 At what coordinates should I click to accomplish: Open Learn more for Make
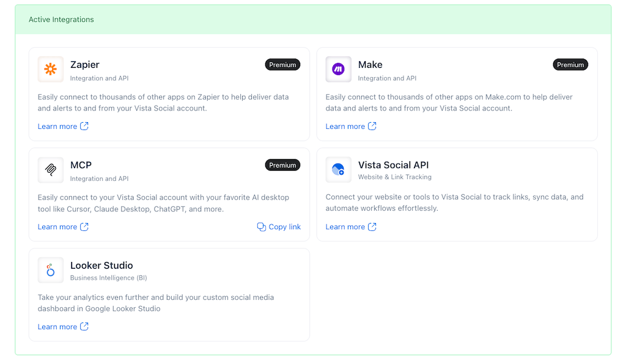351,126
